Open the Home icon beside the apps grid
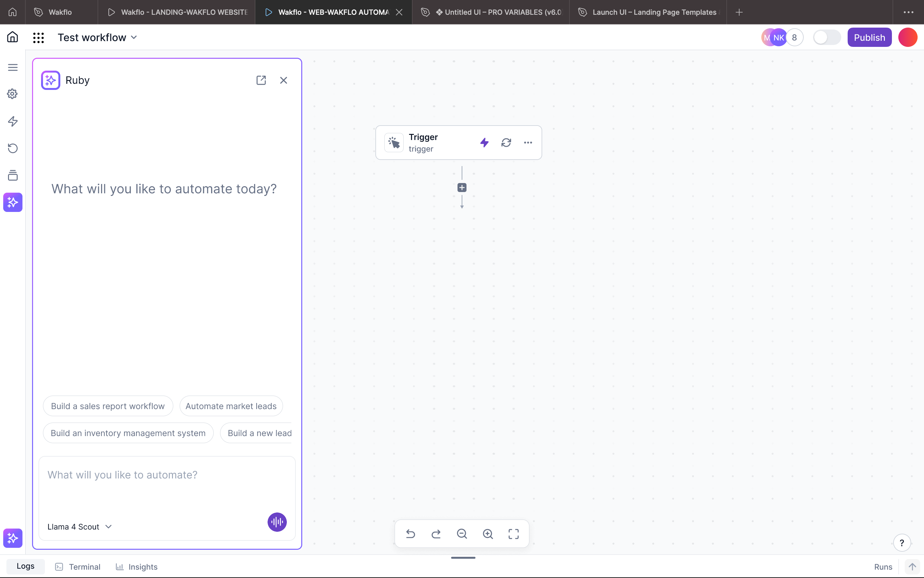924x578 pixels. tap(13, 37)
